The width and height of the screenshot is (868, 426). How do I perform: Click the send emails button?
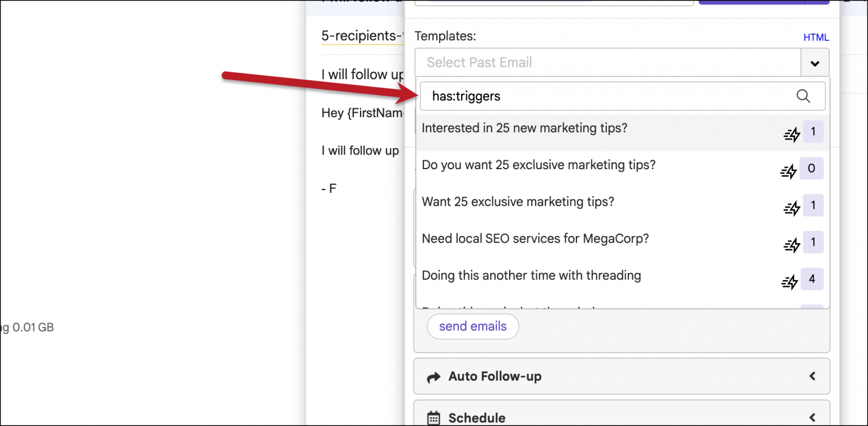472,326
